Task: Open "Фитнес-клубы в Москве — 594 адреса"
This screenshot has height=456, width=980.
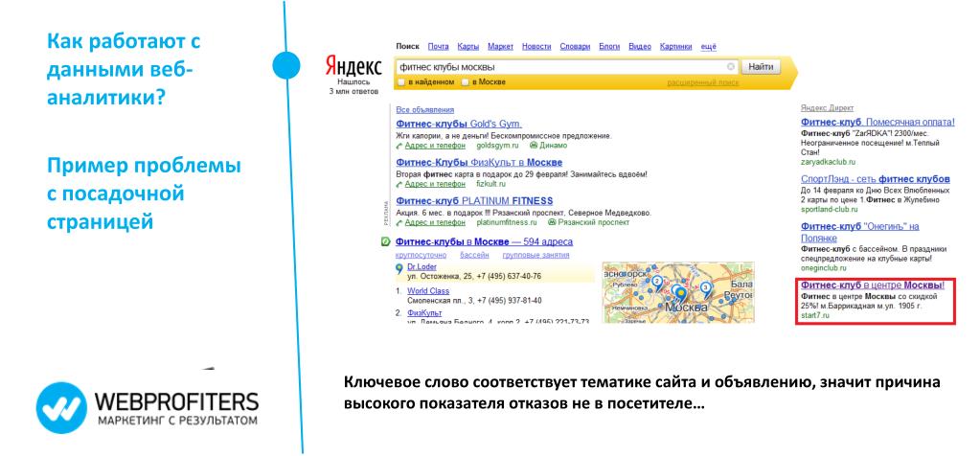Action: coord(485,241)
